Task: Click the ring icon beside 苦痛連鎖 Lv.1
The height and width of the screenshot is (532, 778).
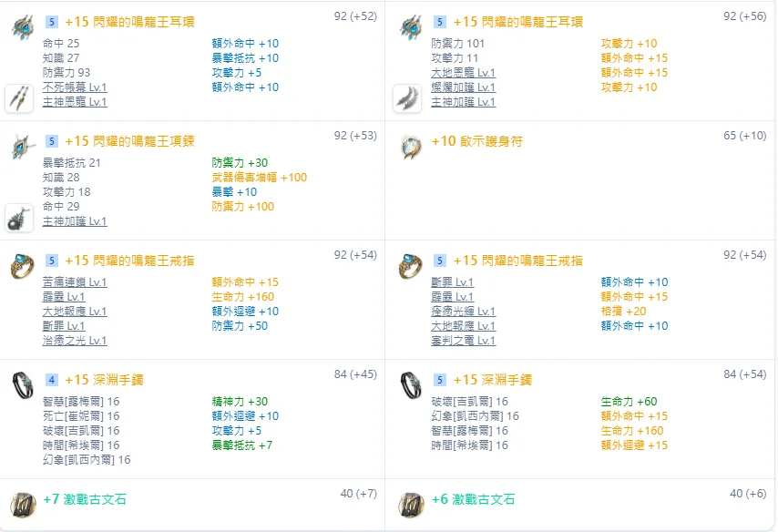Action: tap(23, 266)
